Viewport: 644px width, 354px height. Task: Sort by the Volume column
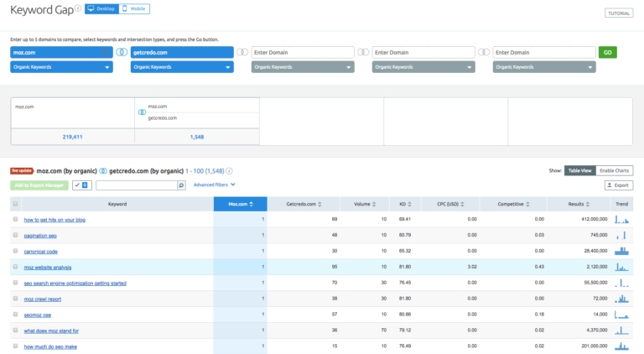point(365,204)
